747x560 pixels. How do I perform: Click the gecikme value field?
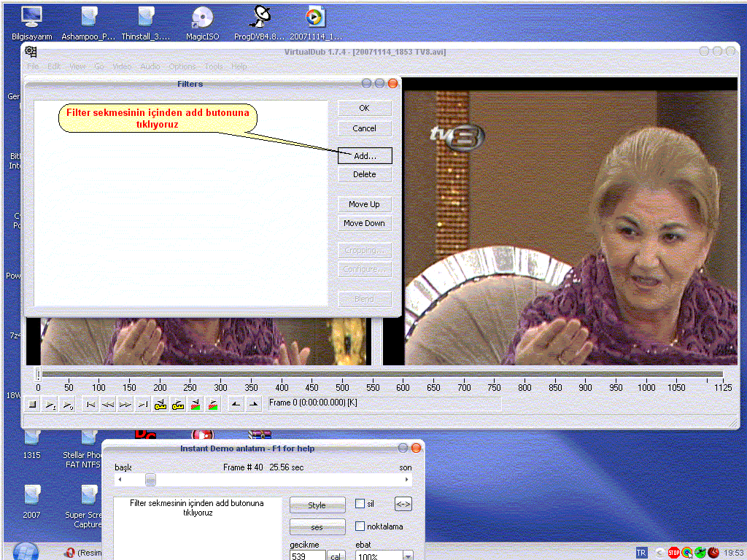308,556
